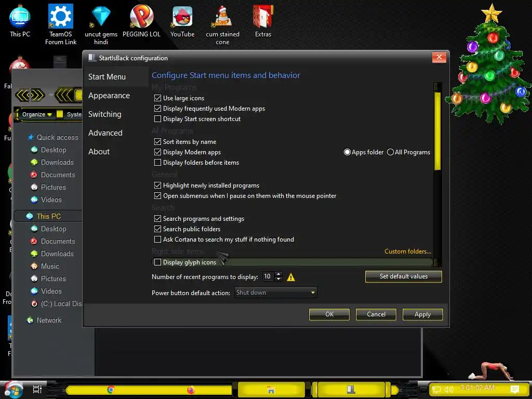Open Custom folders link
Image resolution: width=532 pixels, height=399 pixels.
[408, 251]
